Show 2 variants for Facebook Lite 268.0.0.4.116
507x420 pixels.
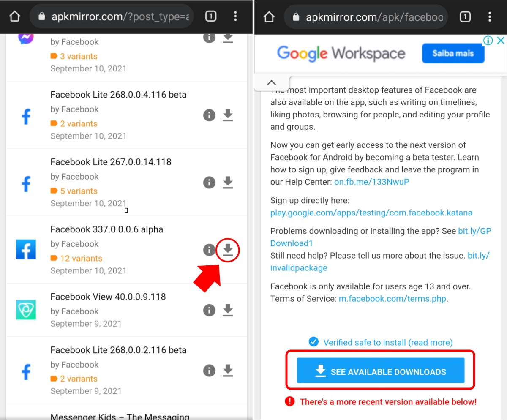click(x=74, y=123)
